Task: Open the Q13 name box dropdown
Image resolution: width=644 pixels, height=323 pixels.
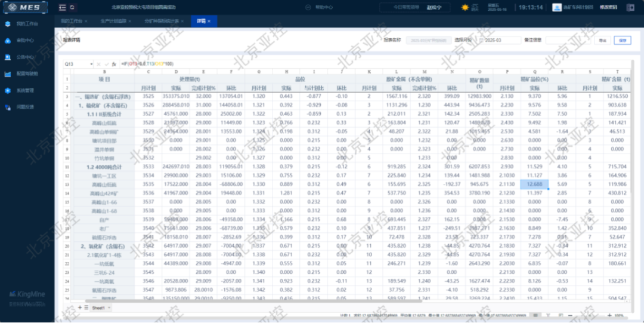Action: click(91, 64)
